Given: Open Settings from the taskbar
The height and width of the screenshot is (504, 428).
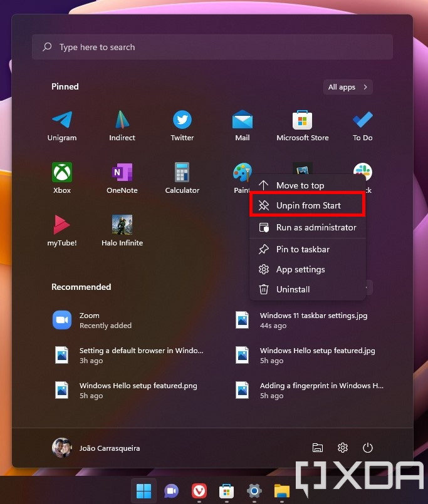Looking at the screenshot, I should pos(254,491).
